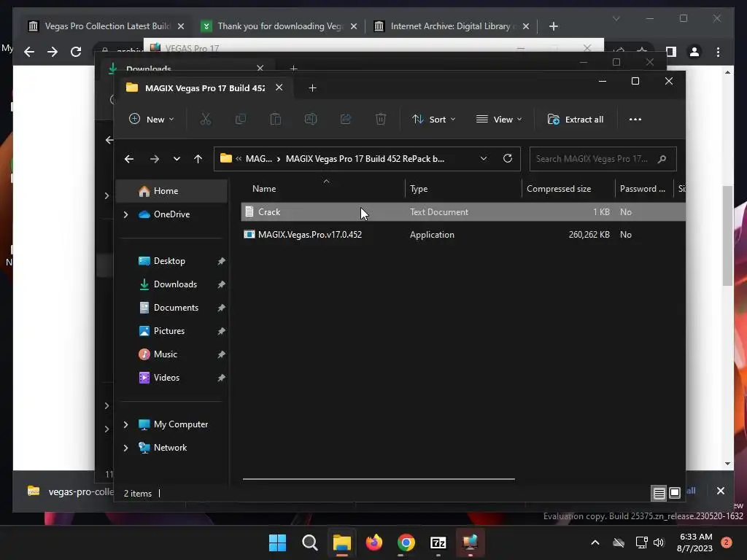Switch to Internet Archive Chrome tab
Screen dimensions: 747x560
(450, 26)
